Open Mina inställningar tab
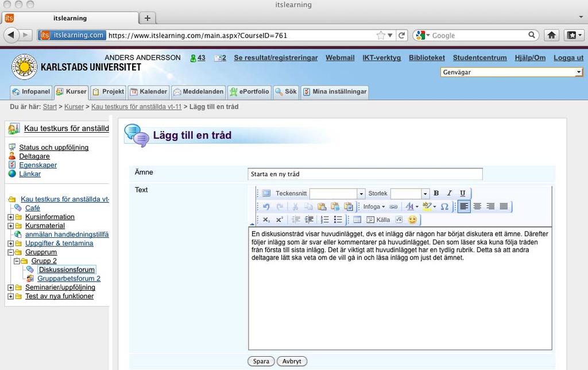The image size is (588, 370). coord(335,92)
